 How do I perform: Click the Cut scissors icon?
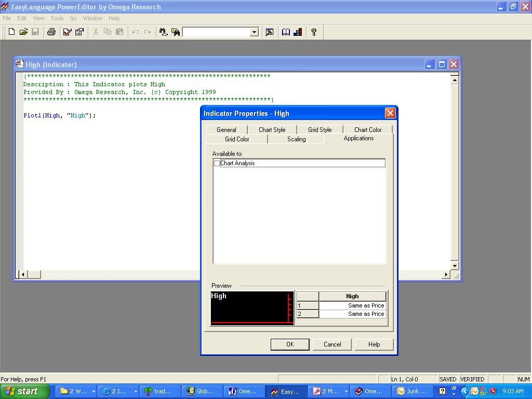pos(96,32)
